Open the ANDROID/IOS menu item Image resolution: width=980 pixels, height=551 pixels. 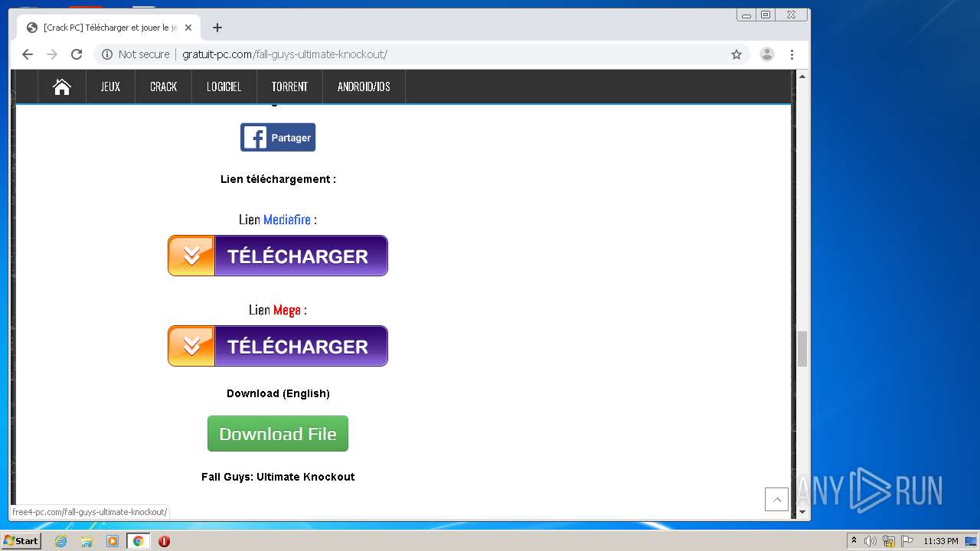[364, 86]
